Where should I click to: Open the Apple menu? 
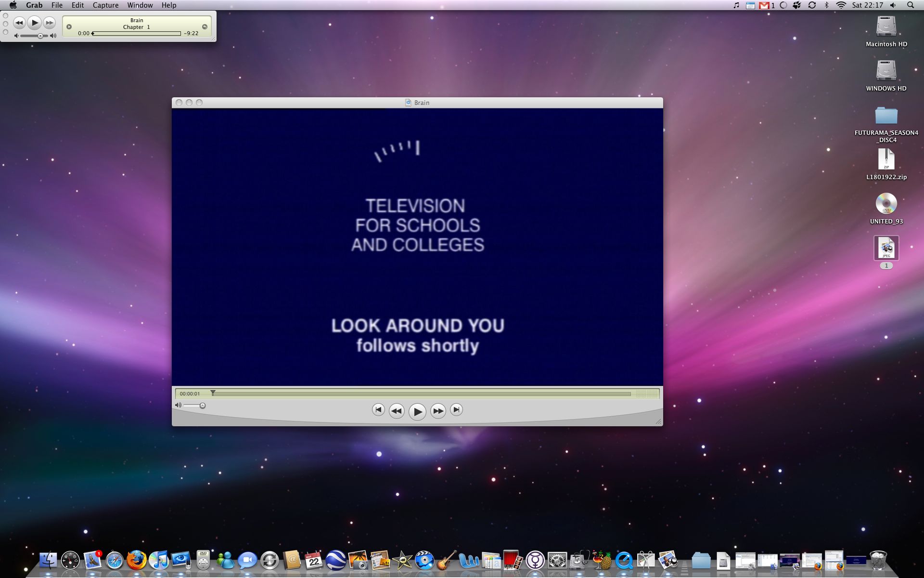coord(13,5)
